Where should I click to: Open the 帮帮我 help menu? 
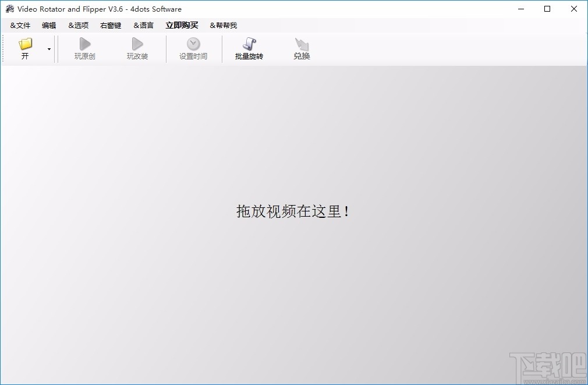tap(224, 25)
